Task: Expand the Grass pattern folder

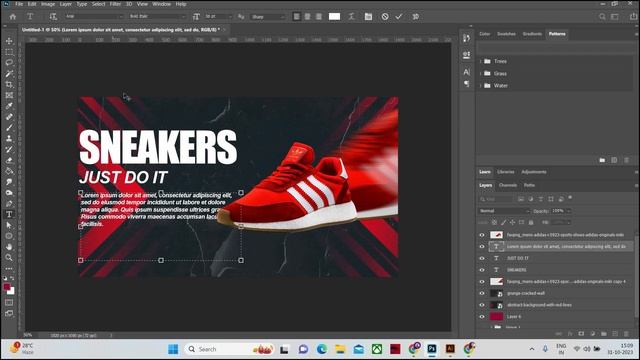Action: [x=481, y=73]
